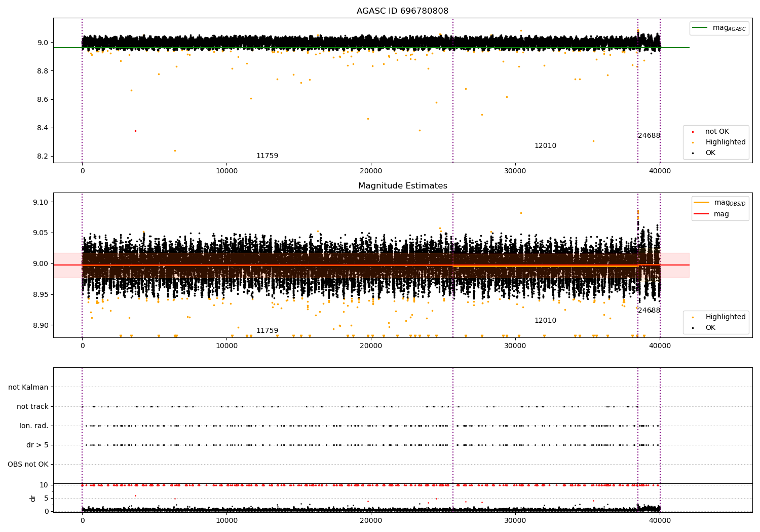
Task: Click x-axis tick 20000 under the dr plot
Action: coord(371,520)
